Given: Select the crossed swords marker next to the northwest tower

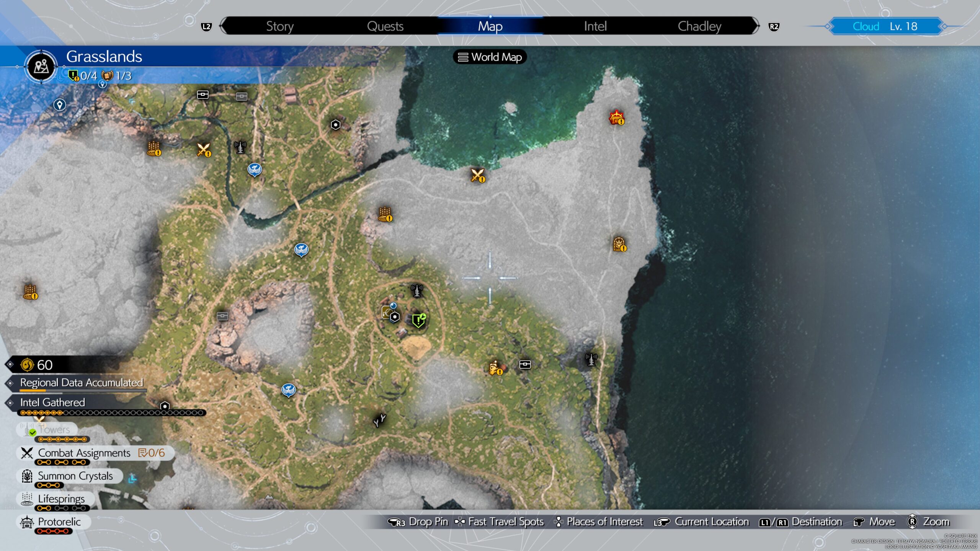Looking at the screenshot, I should [204, 150].
